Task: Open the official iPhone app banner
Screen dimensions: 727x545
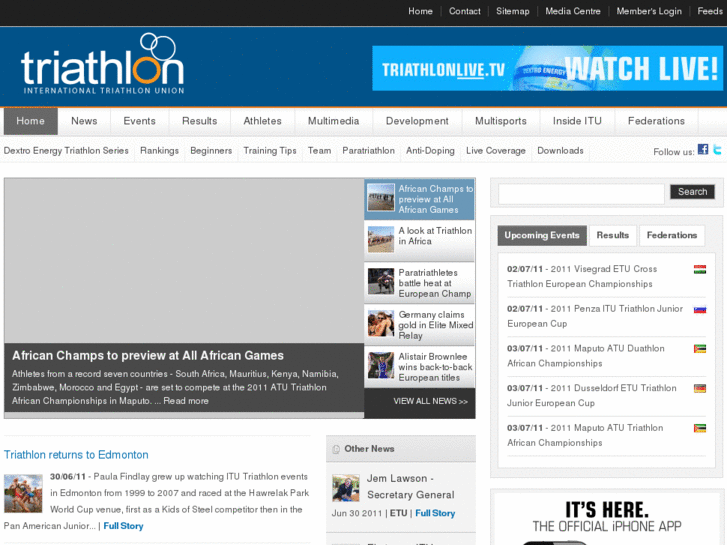Action: pos(606,519)
